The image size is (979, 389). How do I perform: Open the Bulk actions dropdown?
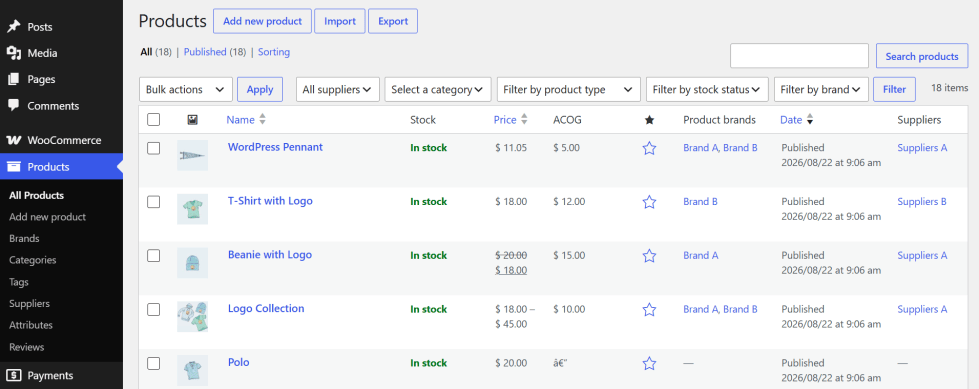[x=186, y=89]
